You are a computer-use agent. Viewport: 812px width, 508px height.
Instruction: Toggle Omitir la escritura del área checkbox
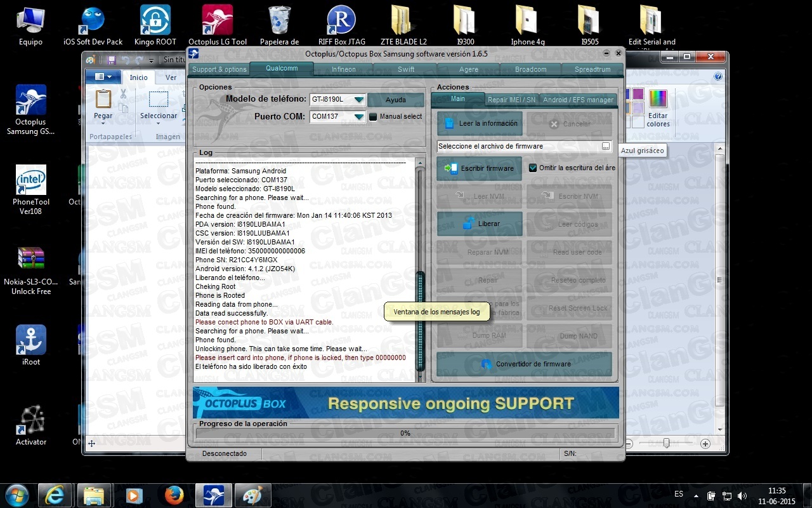pos(533,168)
